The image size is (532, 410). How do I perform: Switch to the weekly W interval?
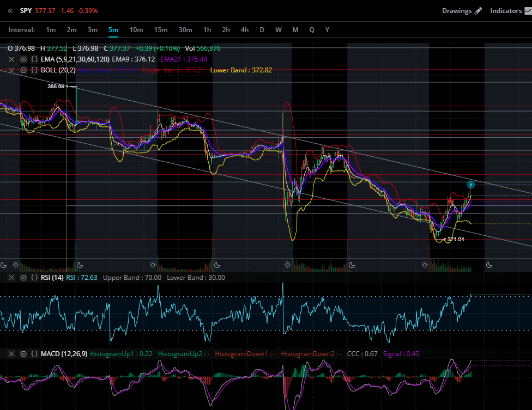279,30
